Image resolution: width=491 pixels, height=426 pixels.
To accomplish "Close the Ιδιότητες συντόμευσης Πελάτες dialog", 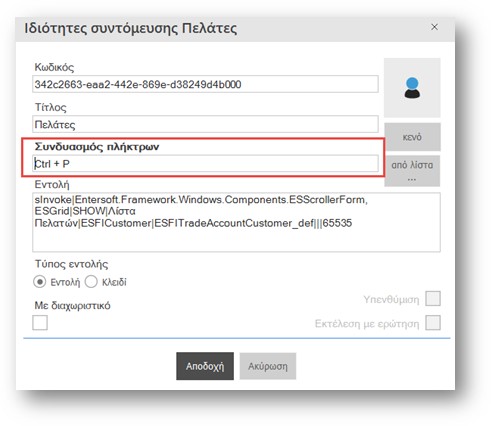I will click(434, 27).
